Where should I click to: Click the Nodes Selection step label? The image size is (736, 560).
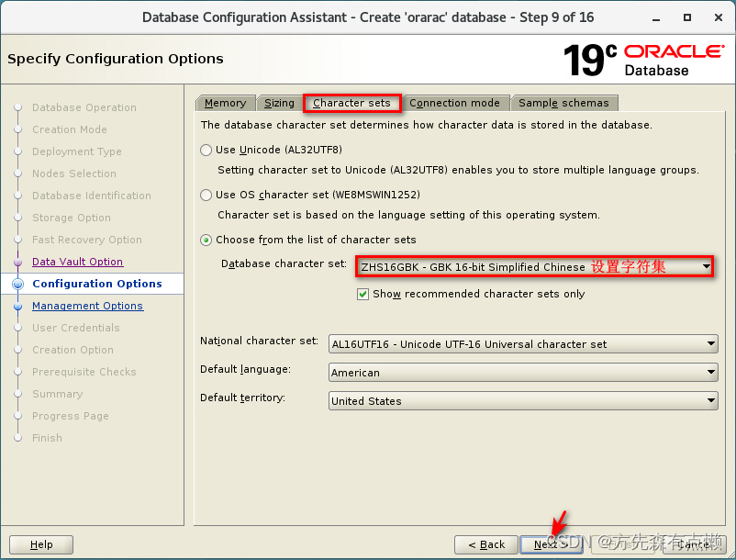pyautogui.click(x=74, y=174)
